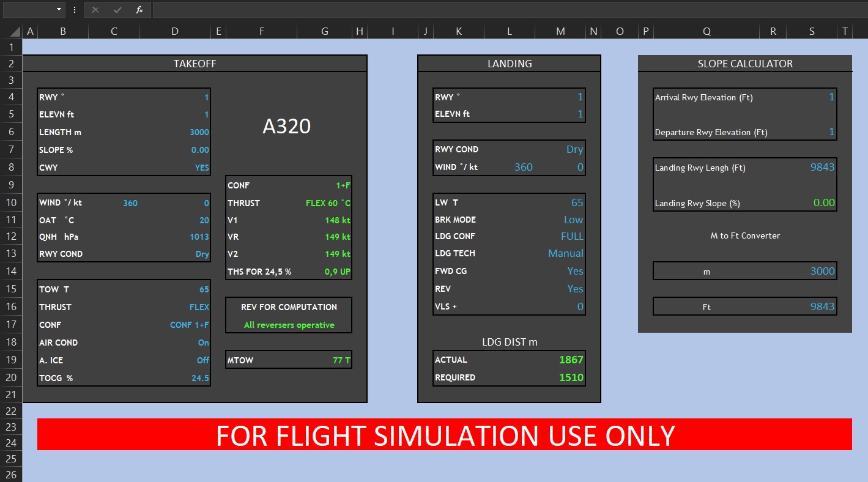The width and height of the screenshot is (868, 482).
Task: Click the V2 speed 149 kt
Action: click(338, 254)
